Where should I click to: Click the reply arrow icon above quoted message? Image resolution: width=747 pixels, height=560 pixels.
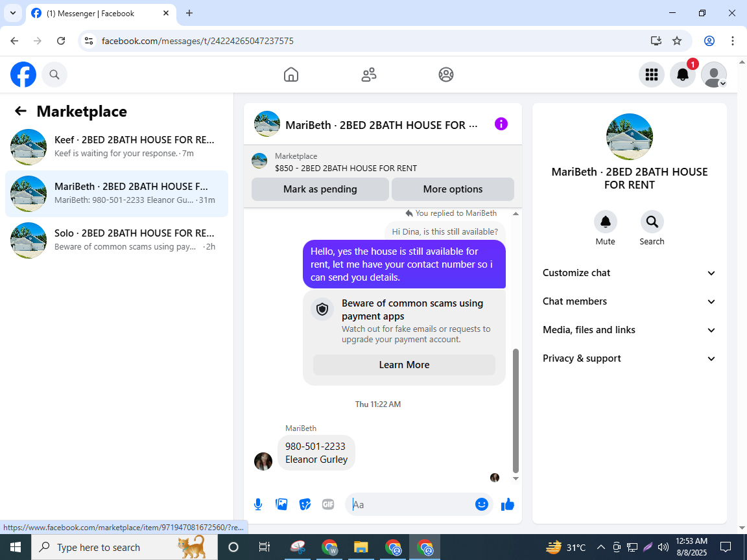coord(409,213)
